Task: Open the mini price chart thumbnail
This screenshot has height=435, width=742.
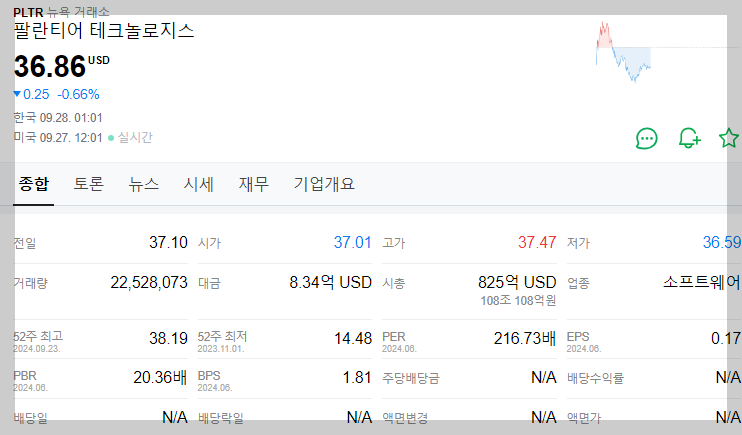Action: click(624, 51)
